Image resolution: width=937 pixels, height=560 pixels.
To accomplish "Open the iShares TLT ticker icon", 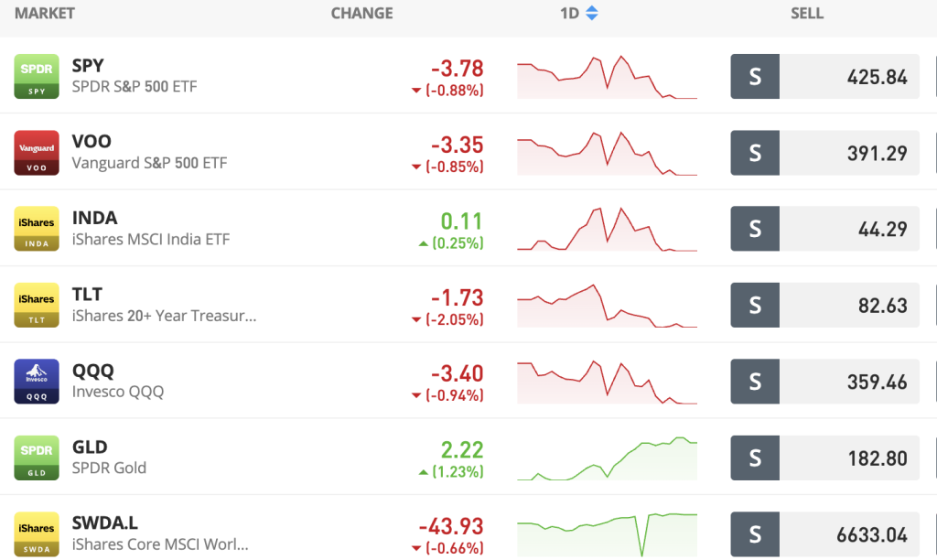I will tap(36, 305).
